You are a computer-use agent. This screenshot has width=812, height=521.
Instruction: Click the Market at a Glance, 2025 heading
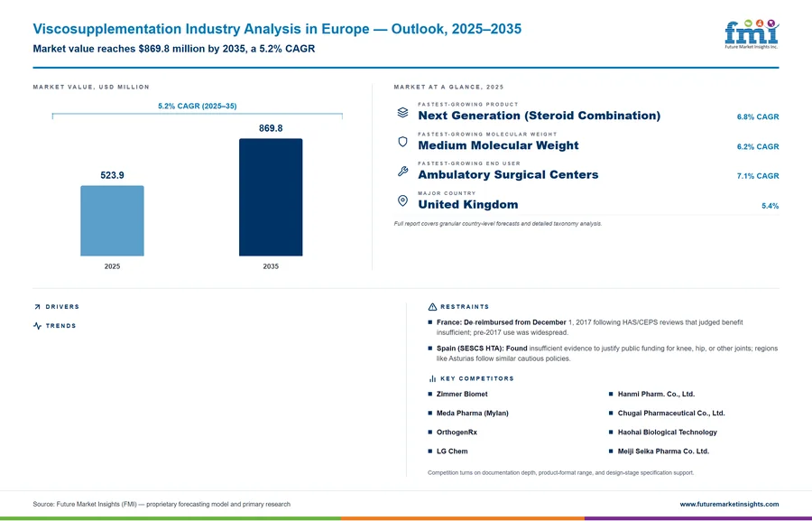pyautogui.click(x=448, y=87)
